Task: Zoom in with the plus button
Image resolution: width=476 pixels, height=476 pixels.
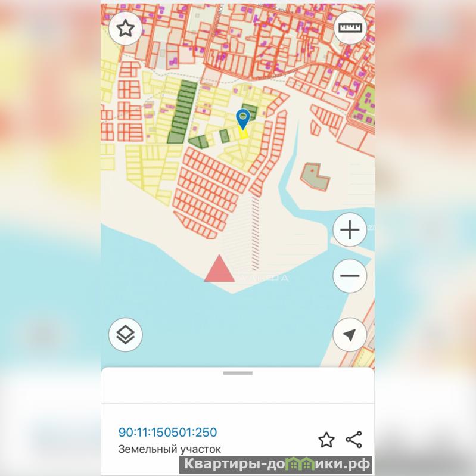Action: 350,229
